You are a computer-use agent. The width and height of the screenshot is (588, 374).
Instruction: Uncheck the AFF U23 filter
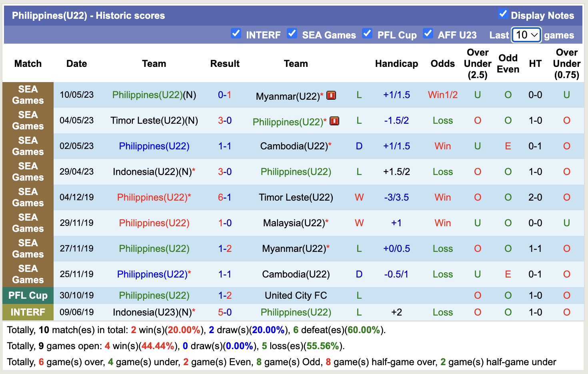click(428, 34)
